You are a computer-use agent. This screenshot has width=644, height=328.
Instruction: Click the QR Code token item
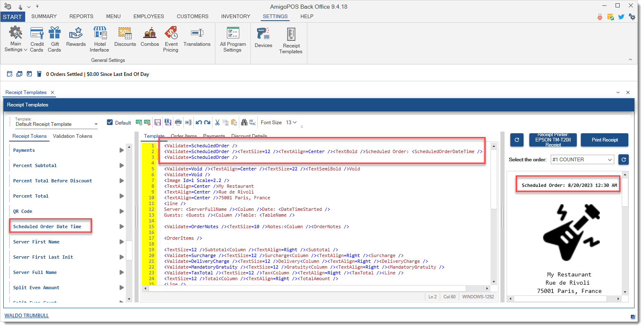pyautogui.click(x=23, y=211)
